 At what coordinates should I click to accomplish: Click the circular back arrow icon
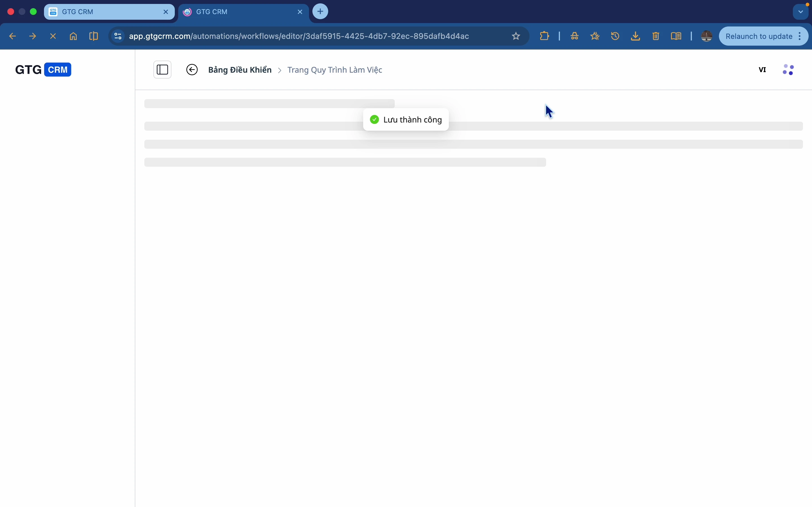pyautogui.click(x=192, y=70)
